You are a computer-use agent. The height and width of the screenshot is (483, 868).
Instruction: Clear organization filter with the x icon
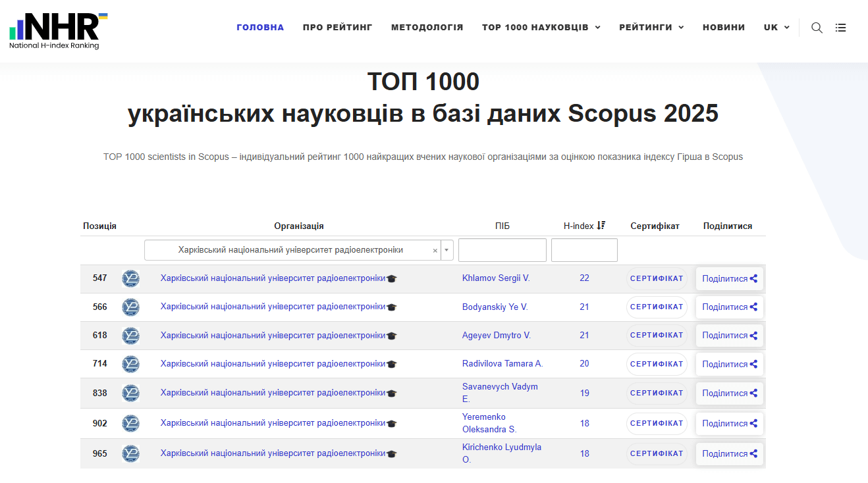click(435, 251)
